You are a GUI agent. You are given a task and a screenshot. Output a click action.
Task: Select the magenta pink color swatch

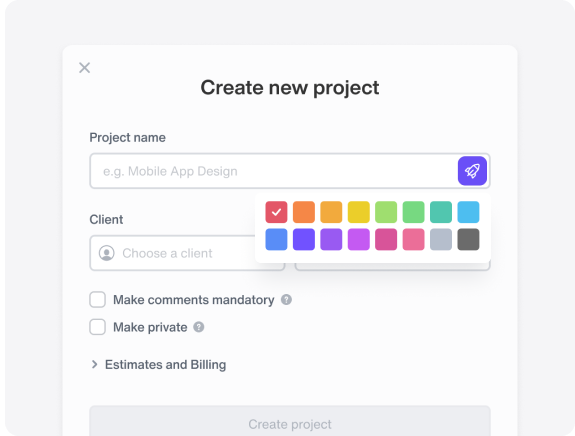[x=386, y=239]
